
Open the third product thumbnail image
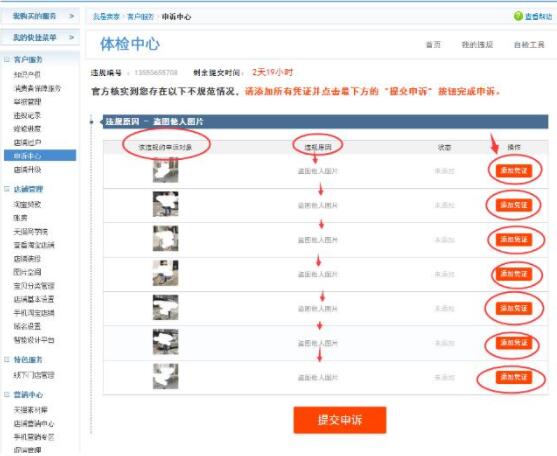(166, 239)
